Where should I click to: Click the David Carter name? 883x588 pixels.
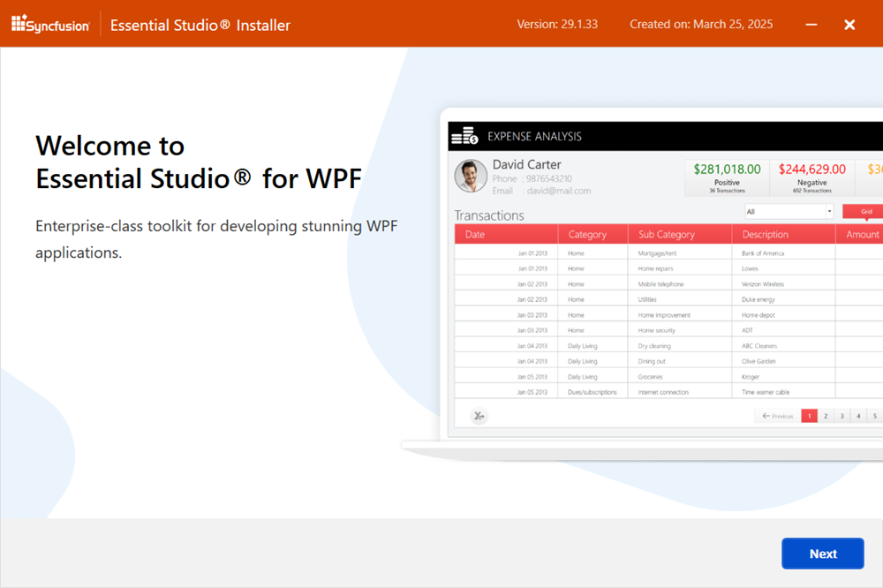point(526,164)
